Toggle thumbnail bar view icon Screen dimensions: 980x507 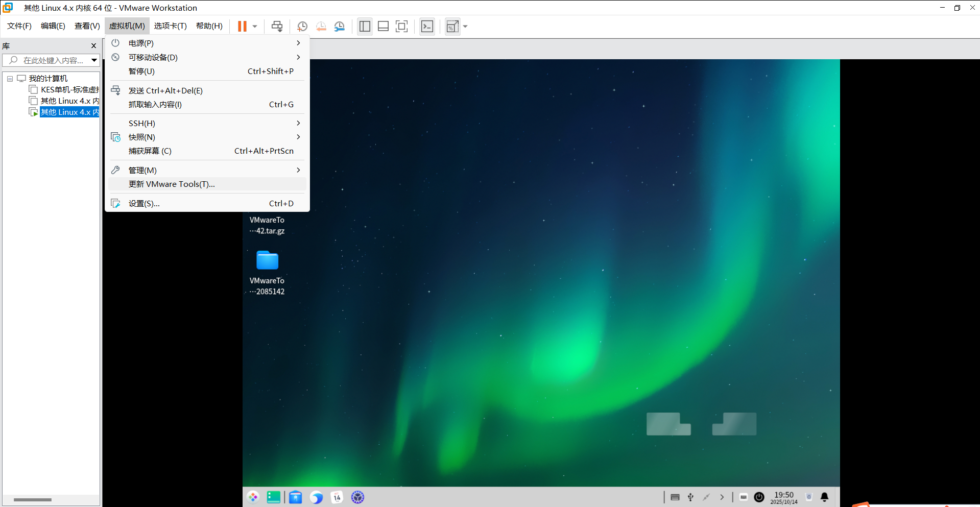(x=383, y=27)
